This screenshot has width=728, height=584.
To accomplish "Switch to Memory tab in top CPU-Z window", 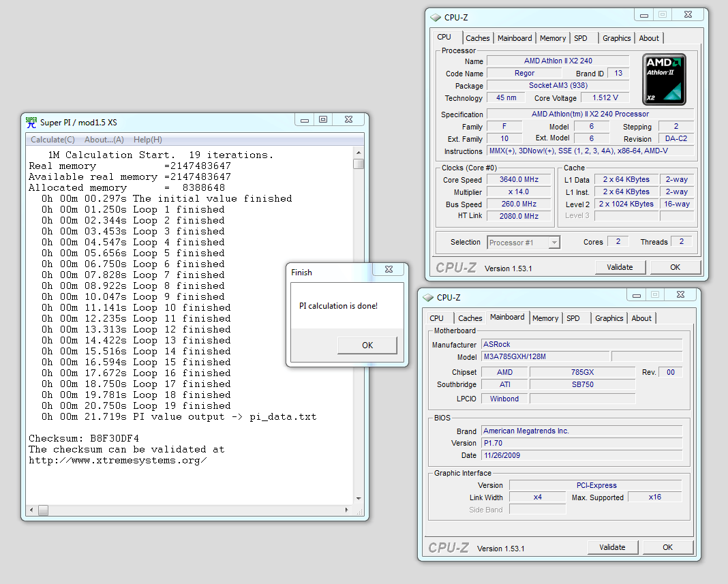I will 553,39.
